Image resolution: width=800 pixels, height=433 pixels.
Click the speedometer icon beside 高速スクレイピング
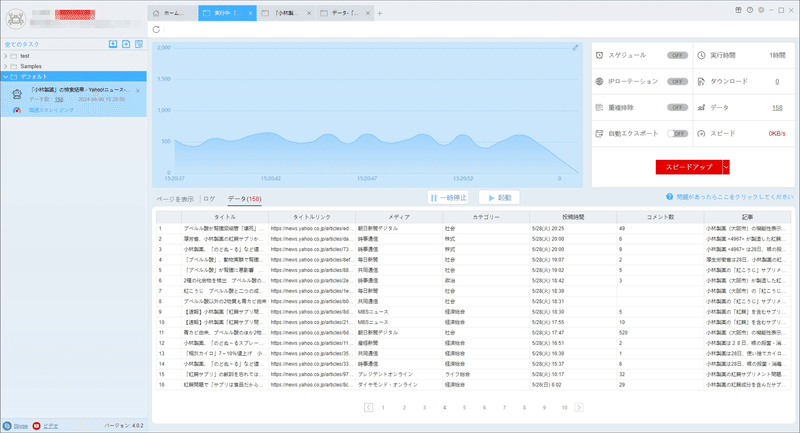point(17,110)
